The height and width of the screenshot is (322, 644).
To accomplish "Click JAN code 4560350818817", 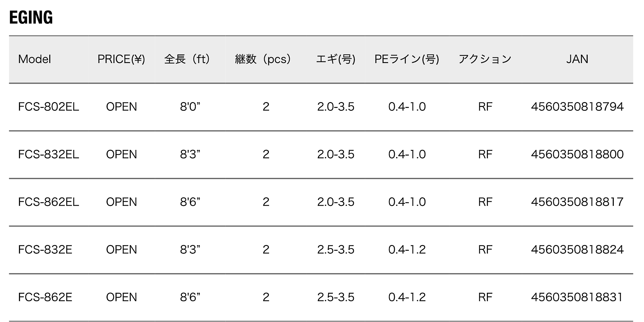I will pos(577,202).
